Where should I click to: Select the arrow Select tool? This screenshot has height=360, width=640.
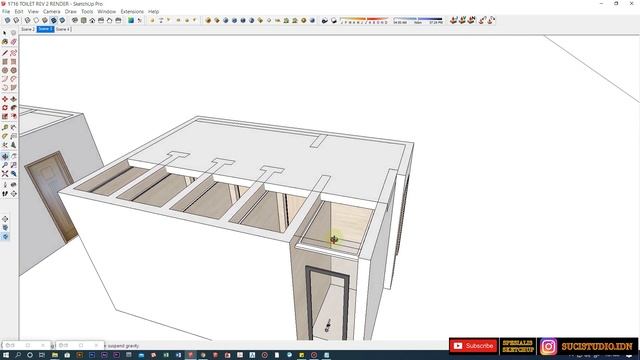pos(5,33)
